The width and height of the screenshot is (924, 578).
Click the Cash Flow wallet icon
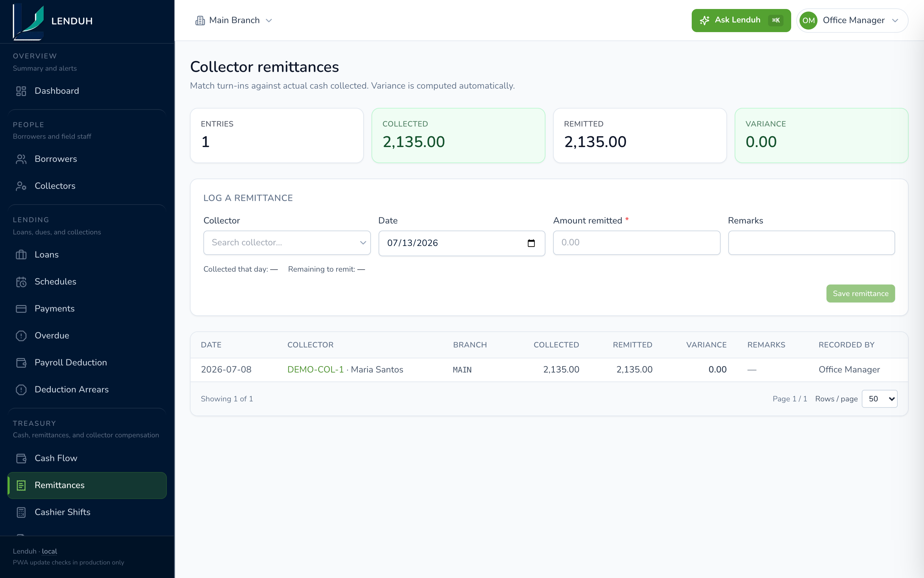coord(21,458)
